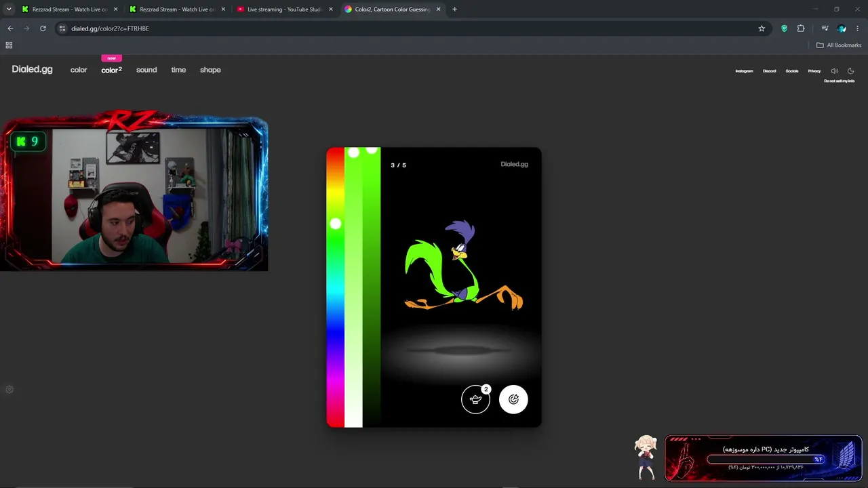Go to the time game mode
Image resolution: width=868 pixels, height=488 pixels.
click(x=178, y=70)
